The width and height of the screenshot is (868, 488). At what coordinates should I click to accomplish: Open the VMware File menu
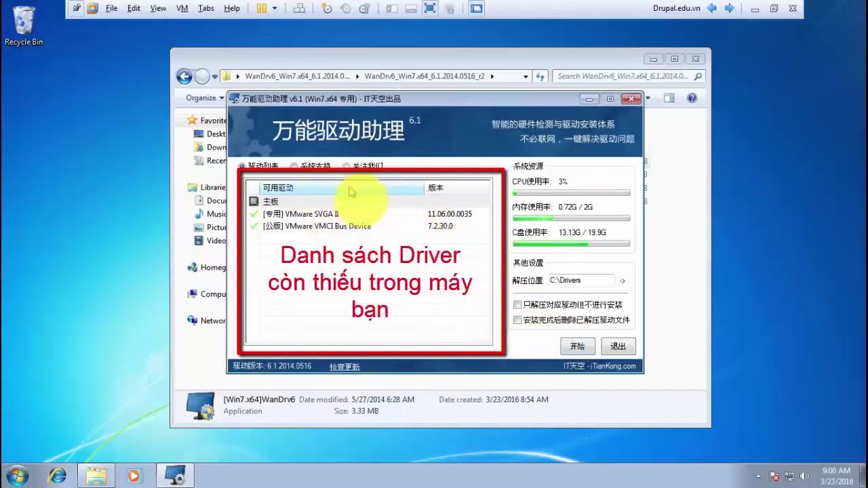[x=111, y=8]
